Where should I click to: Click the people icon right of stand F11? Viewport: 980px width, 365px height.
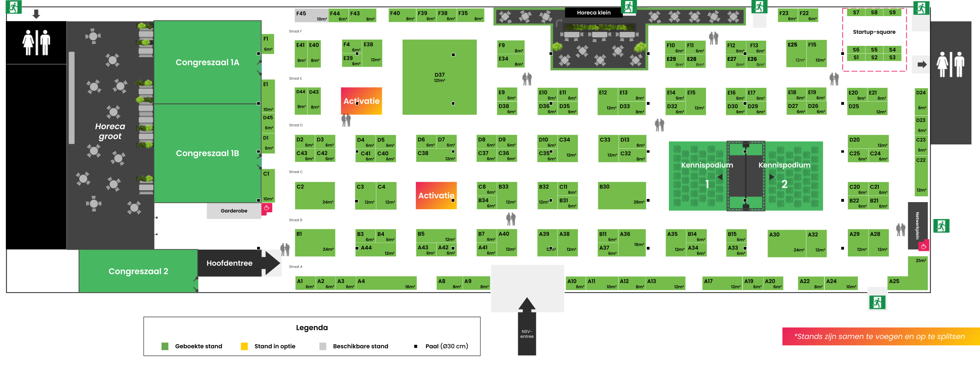pyautogui.click(x=714, y=38)
